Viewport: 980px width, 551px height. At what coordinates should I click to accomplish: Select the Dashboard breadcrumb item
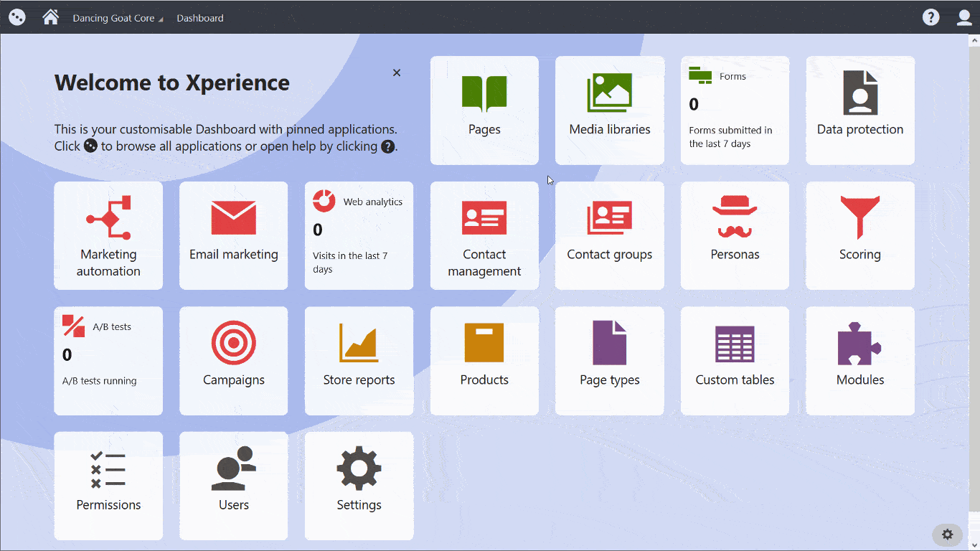199,17
